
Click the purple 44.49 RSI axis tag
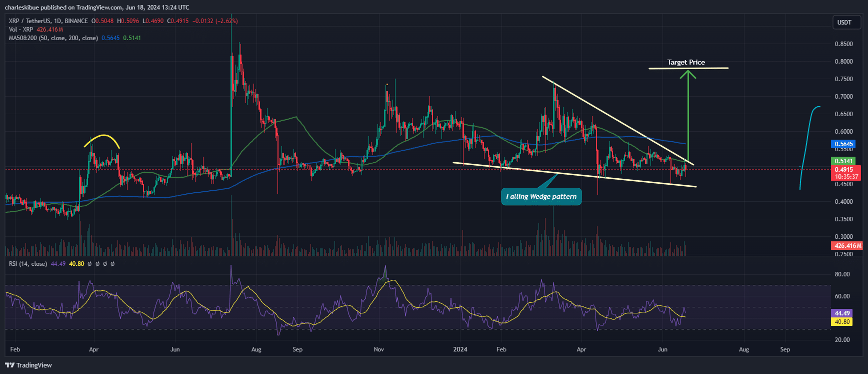pos(842,313)
